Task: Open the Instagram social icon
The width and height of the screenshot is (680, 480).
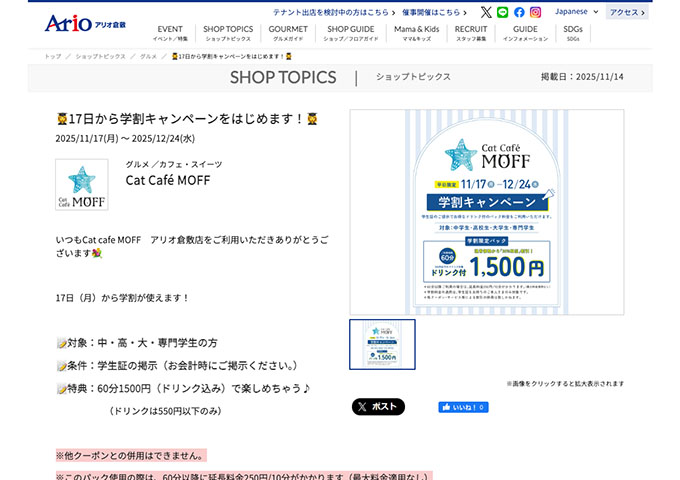Action: [x=536, y=12]
